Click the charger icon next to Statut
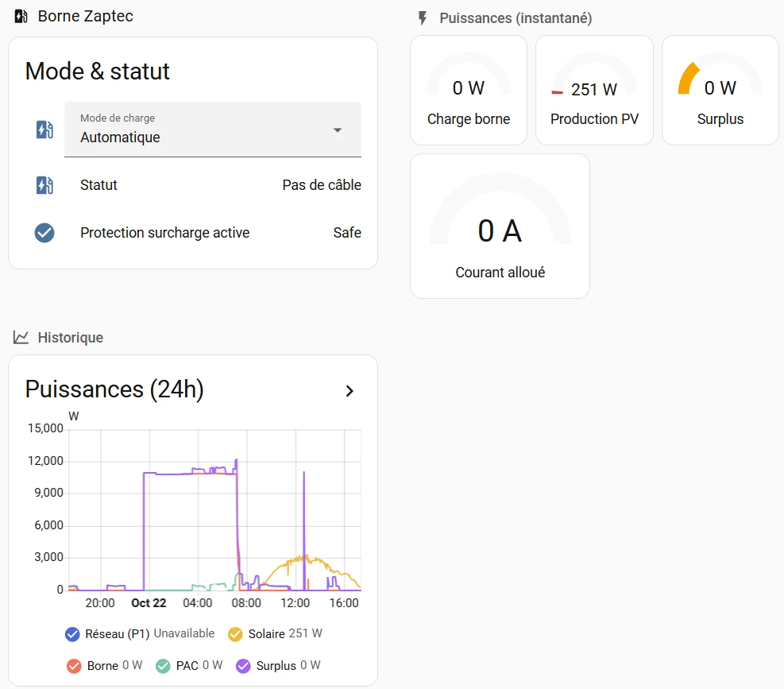This screenshot has width=784, height=689. point(44,185)
